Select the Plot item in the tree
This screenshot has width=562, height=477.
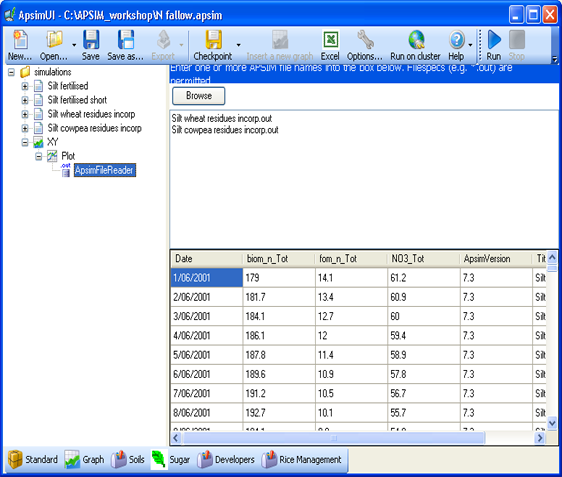[x=68, y=156]
